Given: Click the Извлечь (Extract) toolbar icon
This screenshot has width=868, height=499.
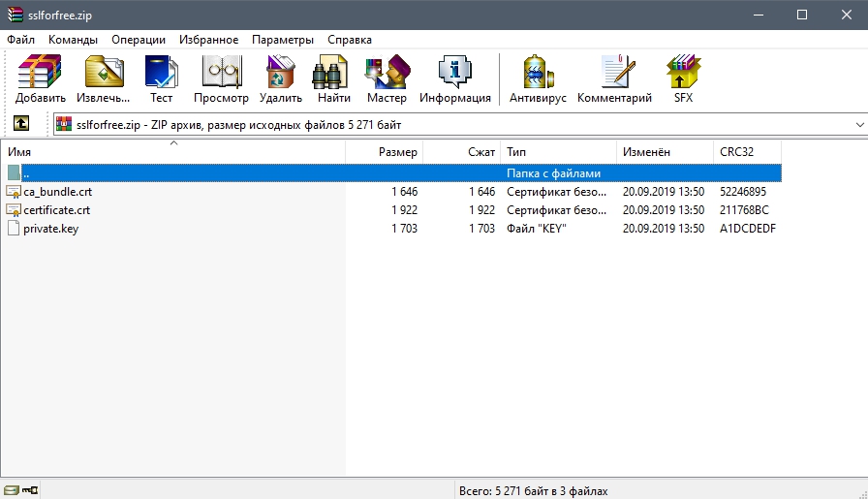Looking at the screenshot, I should (x=104, y=79).
